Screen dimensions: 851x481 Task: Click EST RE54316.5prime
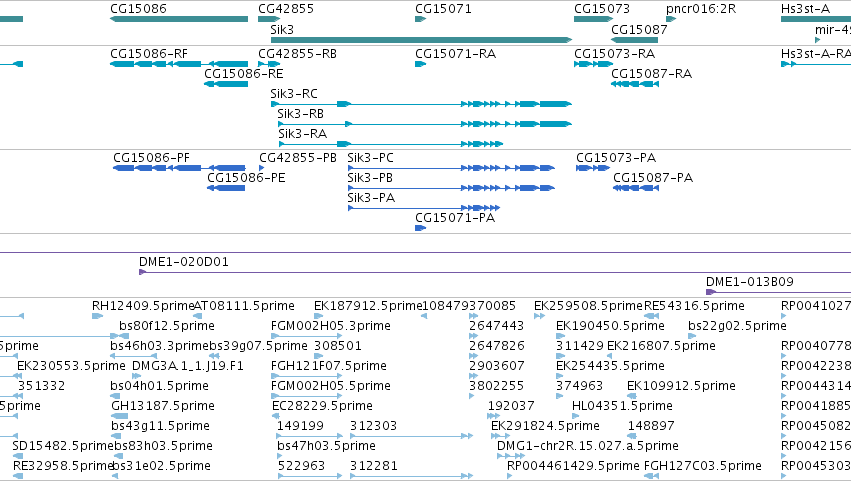694,306
